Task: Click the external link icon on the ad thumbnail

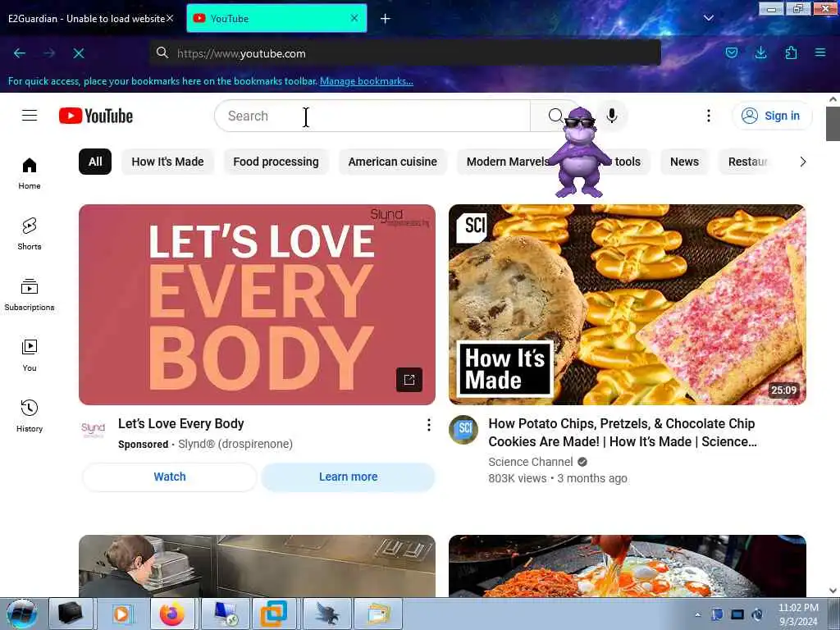Action: (x=409, y=380)
